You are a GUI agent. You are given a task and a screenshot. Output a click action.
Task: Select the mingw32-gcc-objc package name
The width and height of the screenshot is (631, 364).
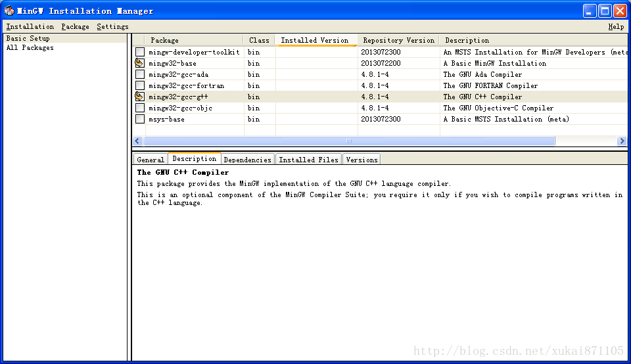pos(180,108)
